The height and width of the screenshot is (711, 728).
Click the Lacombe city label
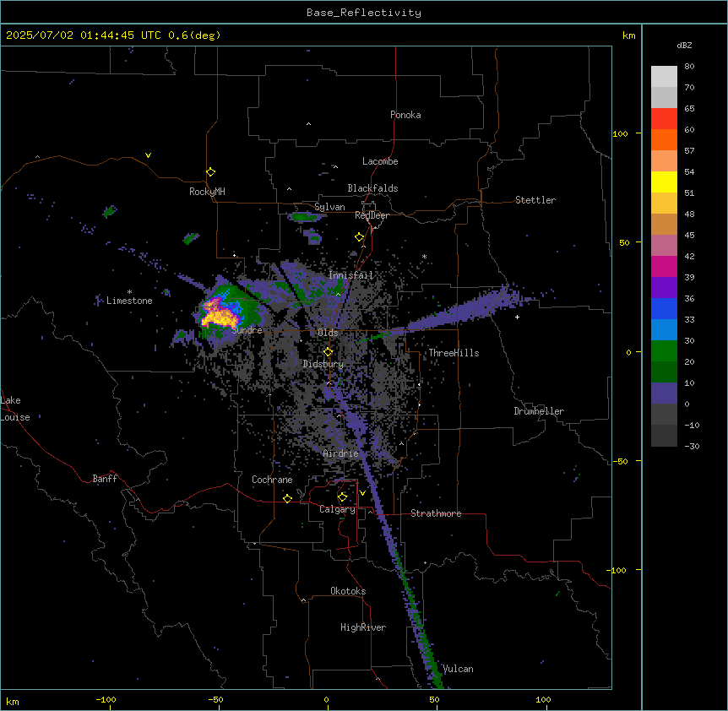380,161
